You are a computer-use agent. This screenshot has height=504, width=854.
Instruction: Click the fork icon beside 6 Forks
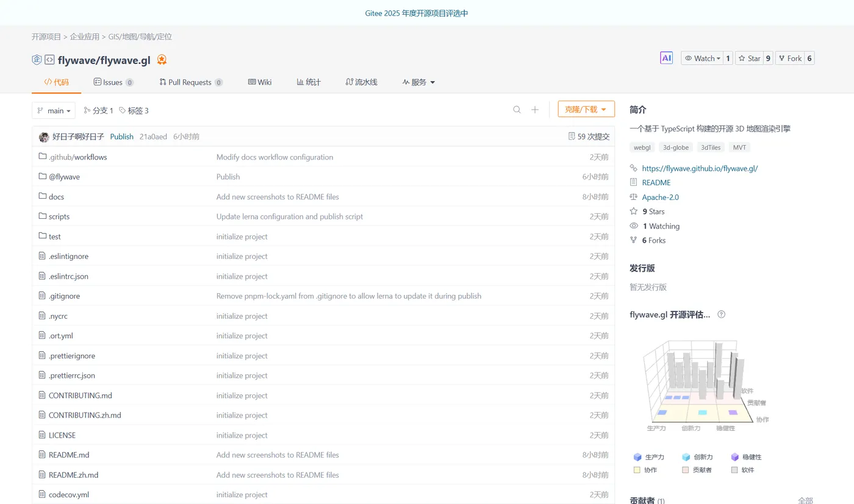(634, 240)
